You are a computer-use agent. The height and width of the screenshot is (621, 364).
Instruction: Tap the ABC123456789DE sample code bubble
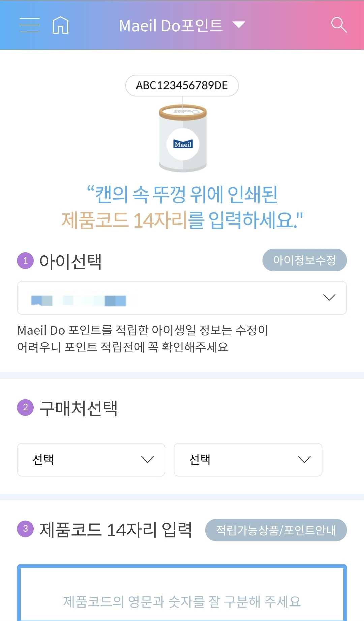coord(182,85)
